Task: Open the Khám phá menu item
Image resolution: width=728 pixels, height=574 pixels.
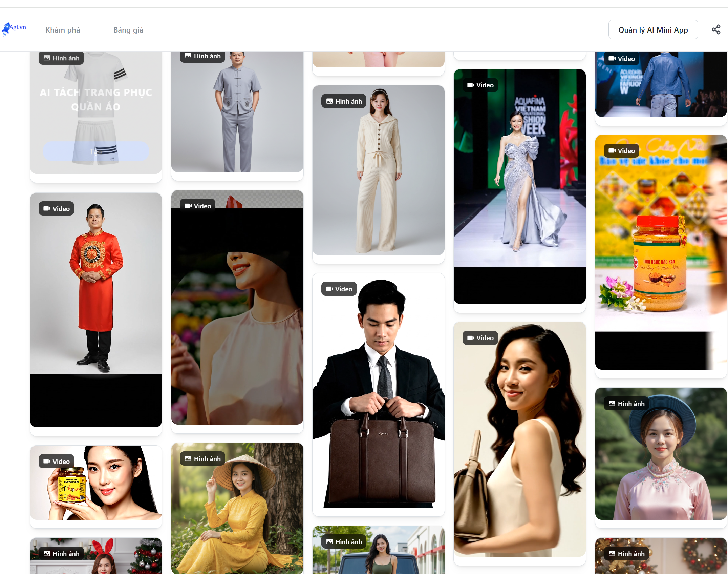Action: (x=63, y=30)
